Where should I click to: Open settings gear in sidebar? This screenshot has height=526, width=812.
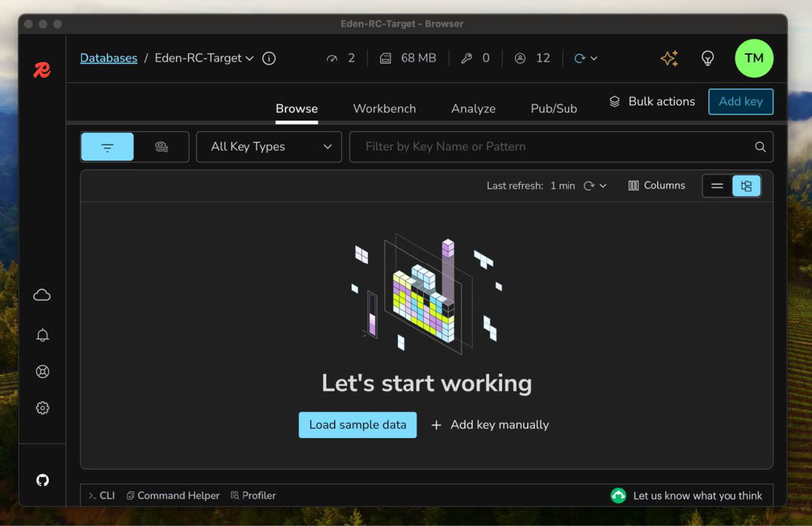click(x=42, y=408)
